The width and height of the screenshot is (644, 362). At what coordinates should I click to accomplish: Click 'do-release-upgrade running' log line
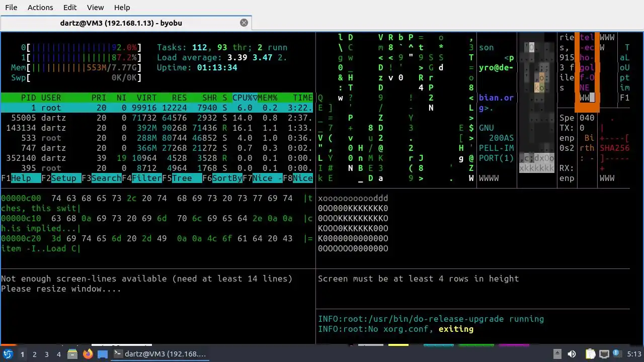[431, 319]
